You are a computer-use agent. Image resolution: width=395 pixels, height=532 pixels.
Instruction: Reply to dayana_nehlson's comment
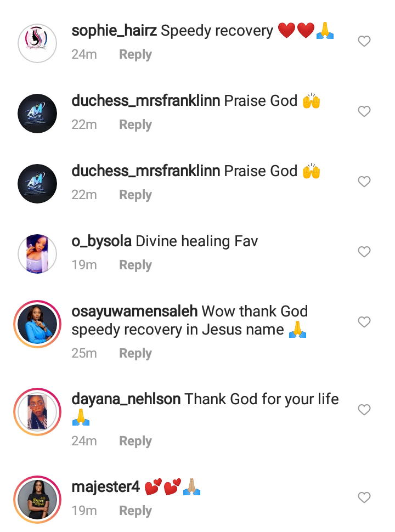click(136, 441)
